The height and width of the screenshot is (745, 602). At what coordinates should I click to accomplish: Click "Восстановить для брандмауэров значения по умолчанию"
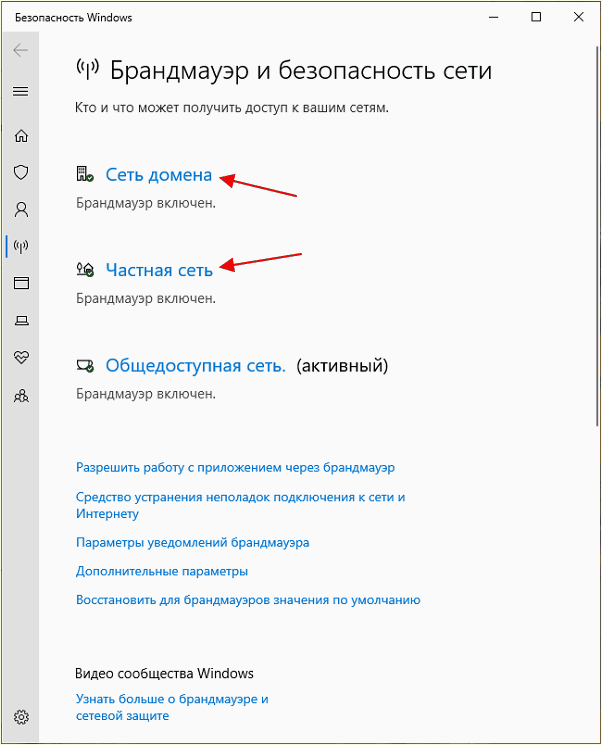coord(248,600)
